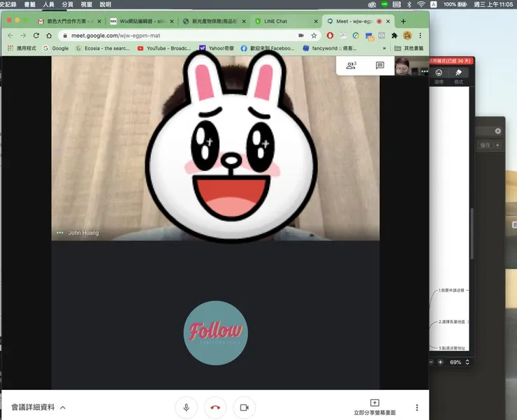Open the Facebook bookmark
This screenshot has height=420, width=517.
click(x=268, y=48)
